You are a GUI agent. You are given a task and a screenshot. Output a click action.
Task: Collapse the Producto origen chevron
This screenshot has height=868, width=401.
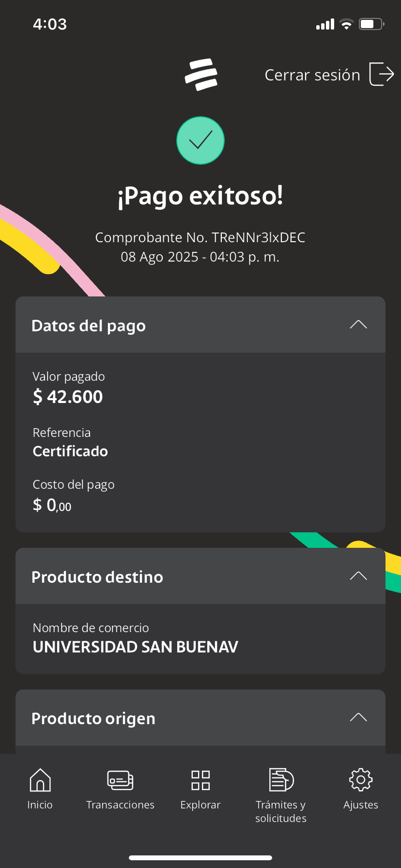pyautogui.click(x=358, y=717)
